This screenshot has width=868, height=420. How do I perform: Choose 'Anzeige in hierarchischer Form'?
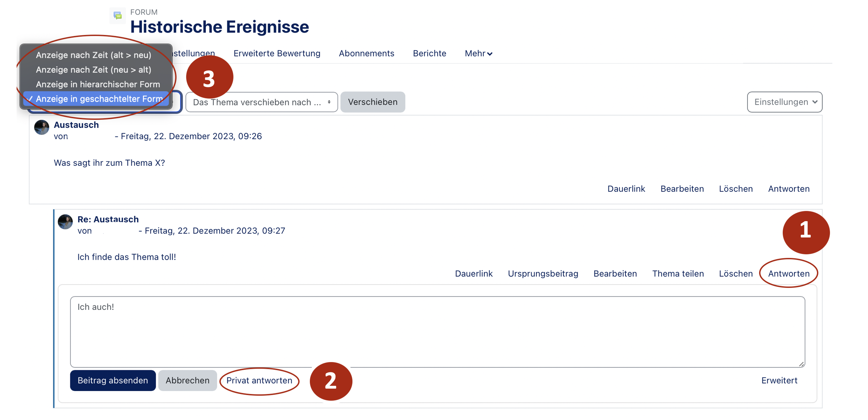(x=98, y=84)
